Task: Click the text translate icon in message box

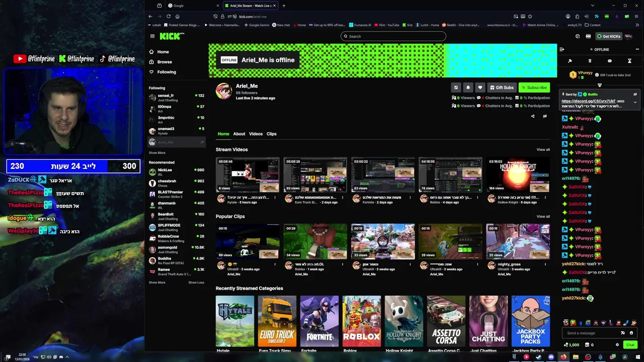Action: 623,333
